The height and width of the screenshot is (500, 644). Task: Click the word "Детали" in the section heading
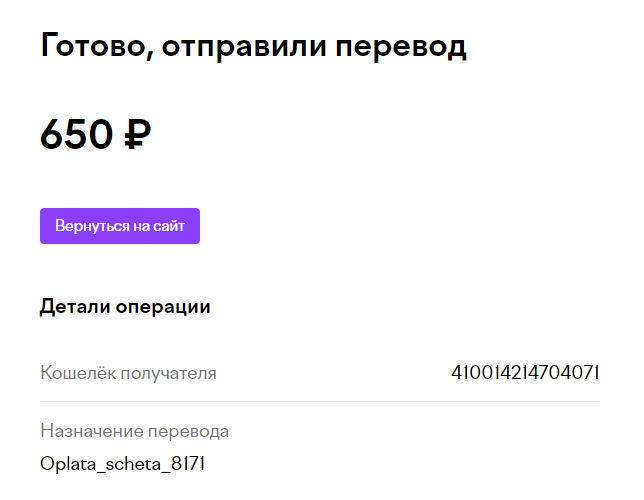75,307
